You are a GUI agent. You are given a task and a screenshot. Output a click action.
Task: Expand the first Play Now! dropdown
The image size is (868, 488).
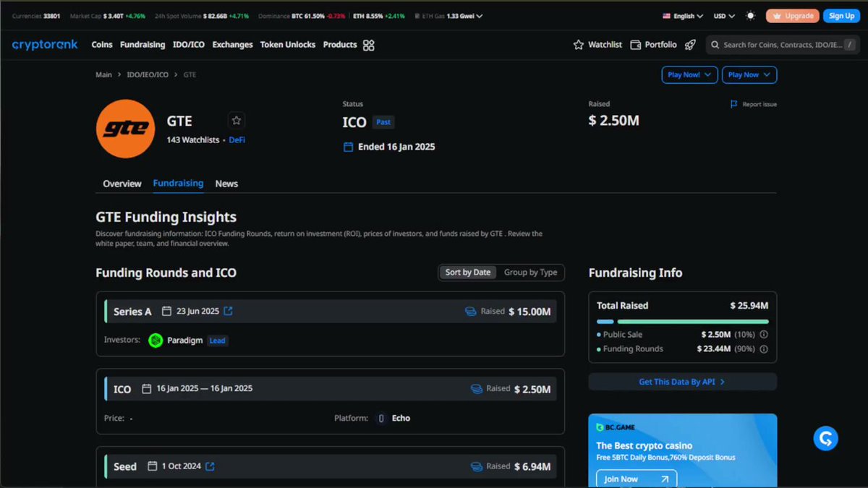click(689, 74)
